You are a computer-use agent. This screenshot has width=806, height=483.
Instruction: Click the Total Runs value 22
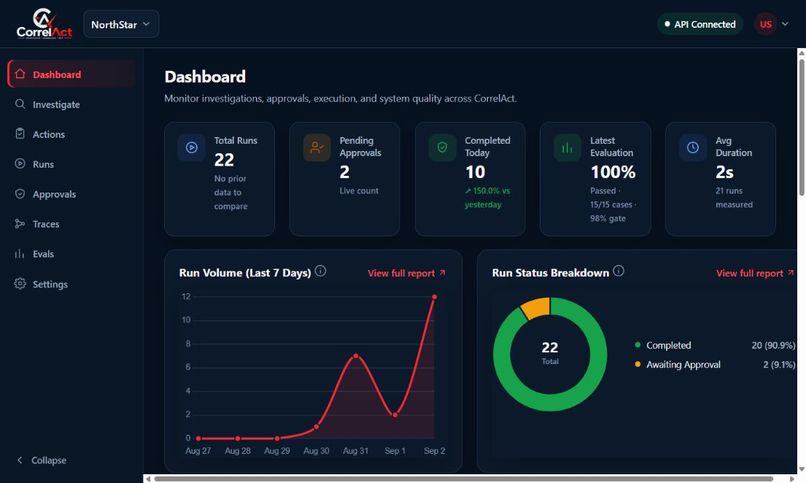click(224, 160)
